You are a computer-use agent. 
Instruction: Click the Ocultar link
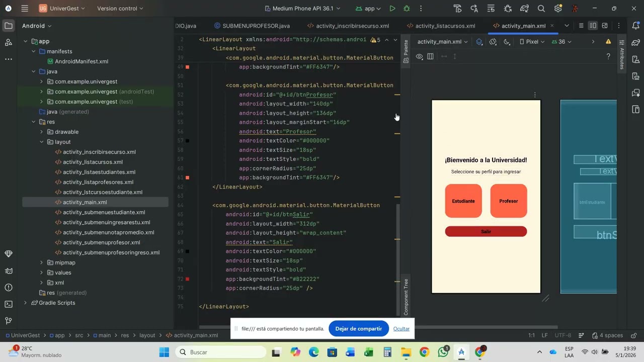[401, 329]
